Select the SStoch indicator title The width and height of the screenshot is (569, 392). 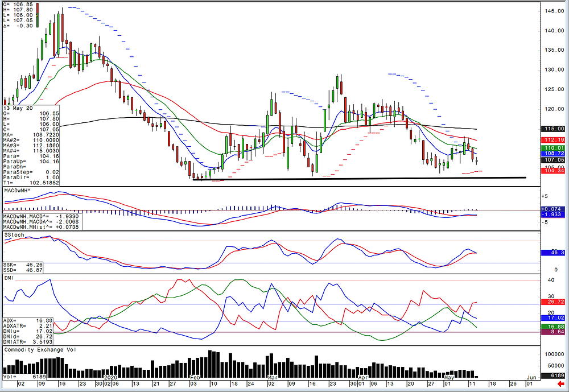tap(14, 235)
